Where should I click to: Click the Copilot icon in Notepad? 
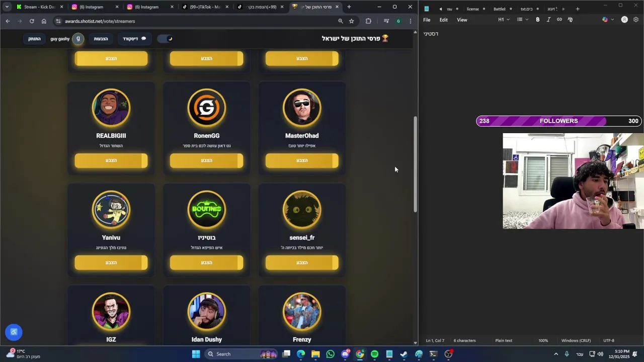605,20
